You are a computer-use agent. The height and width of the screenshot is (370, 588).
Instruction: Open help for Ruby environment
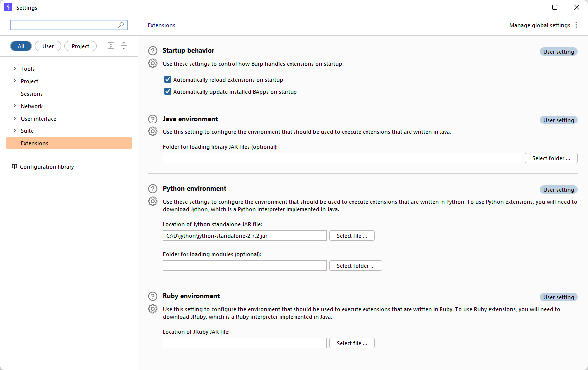pos(152,296)
